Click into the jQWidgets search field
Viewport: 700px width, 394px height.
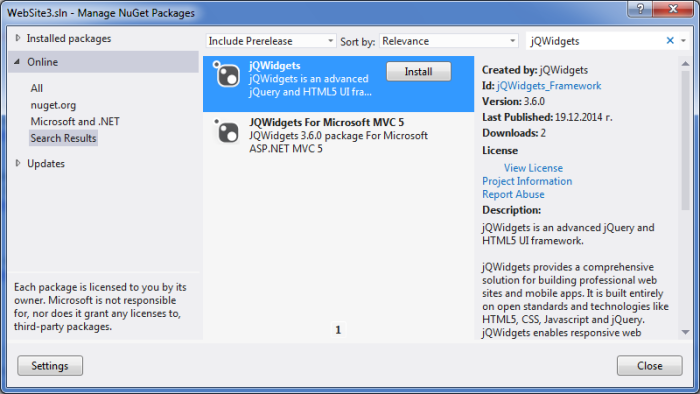click(595, 41)
